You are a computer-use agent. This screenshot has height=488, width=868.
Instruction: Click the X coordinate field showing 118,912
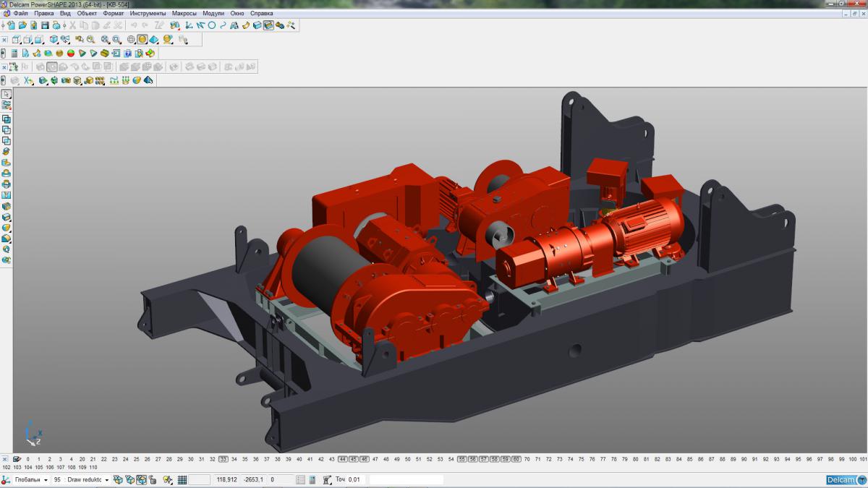click(226, 480)
